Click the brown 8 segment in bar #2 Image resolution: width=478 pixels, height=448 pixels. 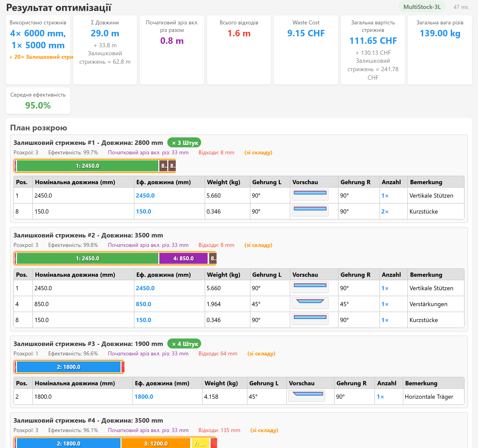pos(213,258)
